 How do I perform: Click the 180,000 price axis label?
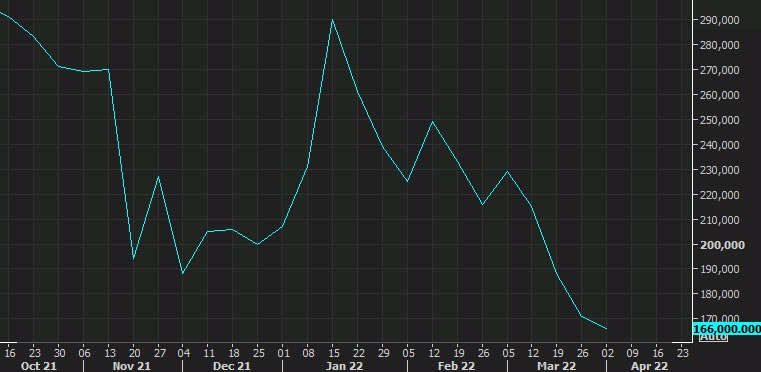coord(720,294)
